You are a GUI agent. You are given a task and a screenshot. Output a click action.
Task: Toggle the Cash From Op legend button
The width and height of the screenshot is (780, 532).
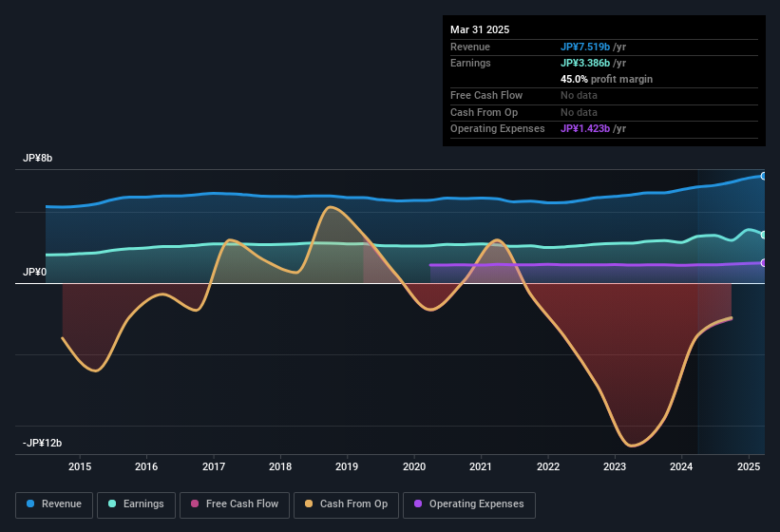[346, 504]
